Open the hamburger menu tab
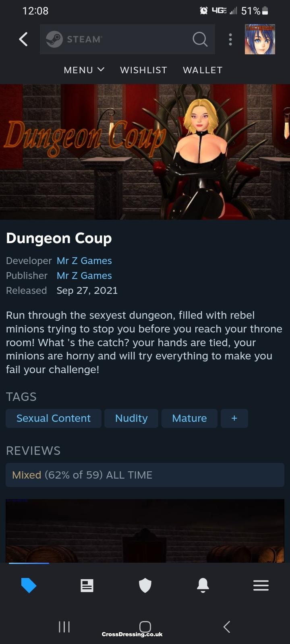290x644 pixels. tap(261, 585)
